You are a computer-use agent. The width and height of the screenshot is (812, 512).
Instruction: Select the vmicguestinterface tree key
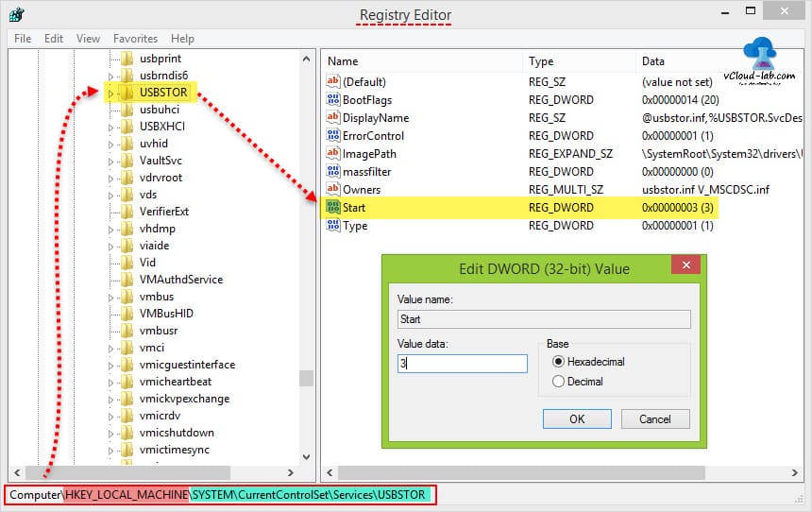[x=188, y=365]
